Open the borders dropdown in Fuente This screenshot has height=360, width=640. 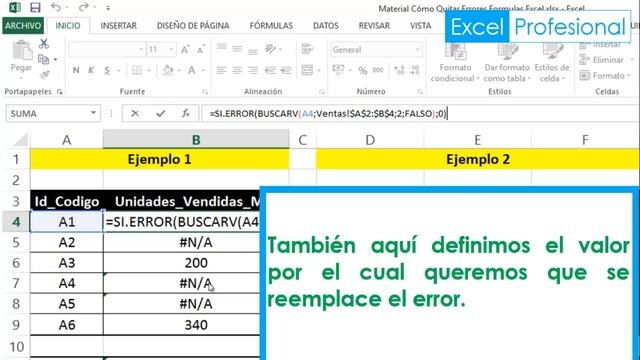(x=149, y=71)
